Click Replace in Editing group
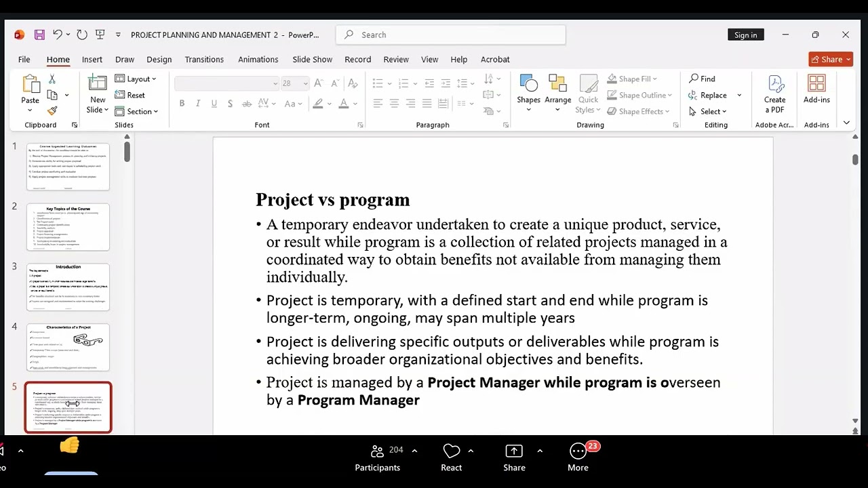Image resolution: width=868 pixels, height=488 pixels. point(708,95)
